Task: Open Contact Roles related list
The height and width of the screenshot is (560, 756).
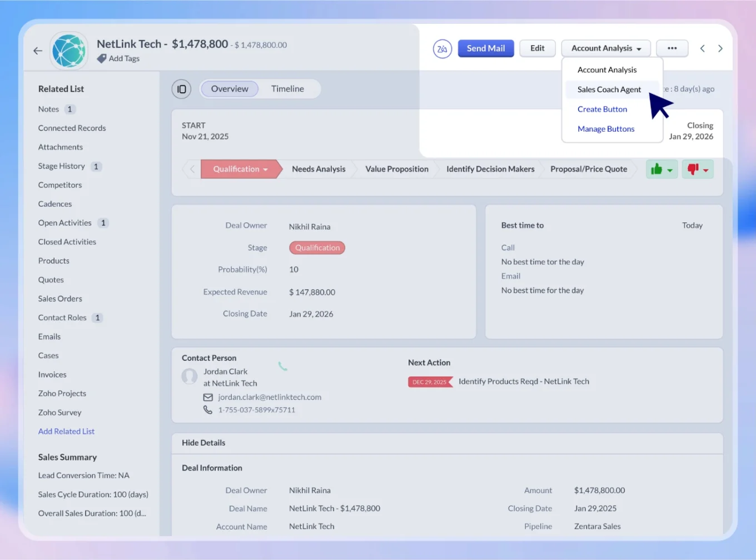Action: 62,318
